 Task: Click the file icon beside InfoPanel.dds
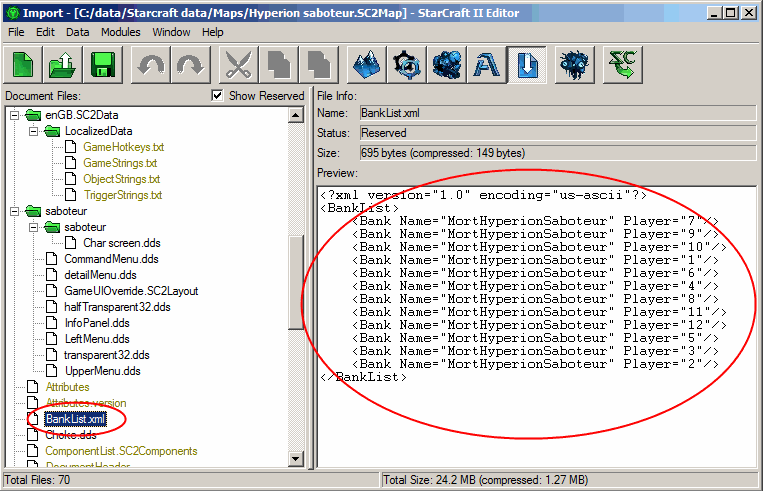coord(52,323)
